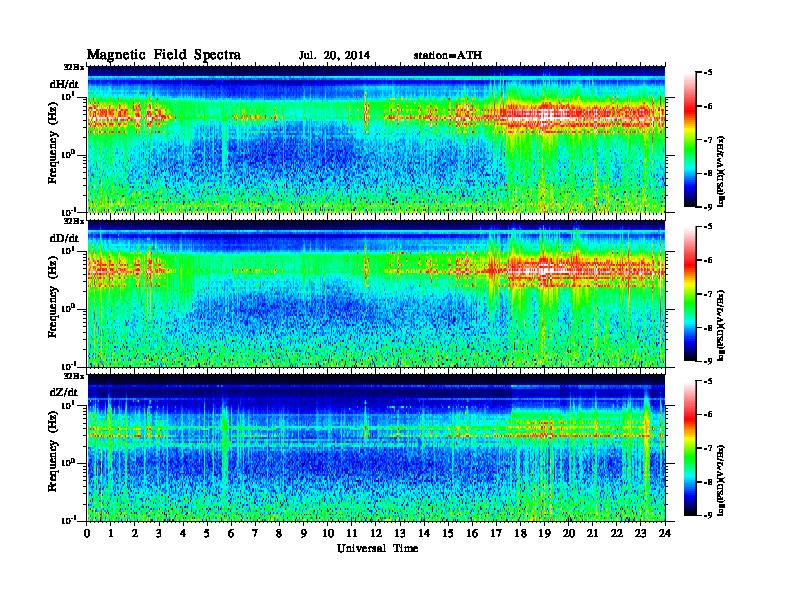
Task: Click the 10^0 frequency tick of dH/dt panel
Action: 68,154
